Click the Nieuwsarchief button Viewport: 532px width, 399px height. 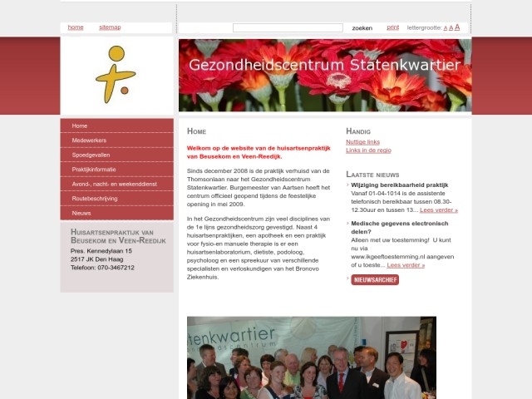[375, 280]
